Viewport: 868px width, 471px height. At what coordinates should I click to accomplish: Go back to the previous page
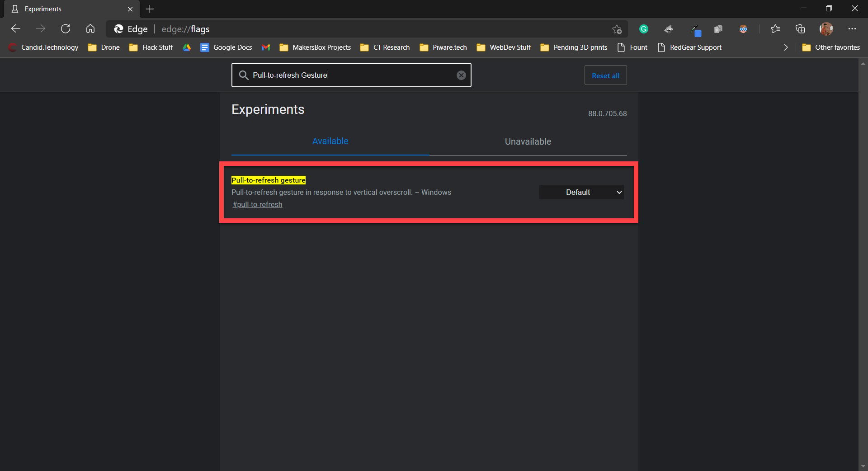click(16, 29)
